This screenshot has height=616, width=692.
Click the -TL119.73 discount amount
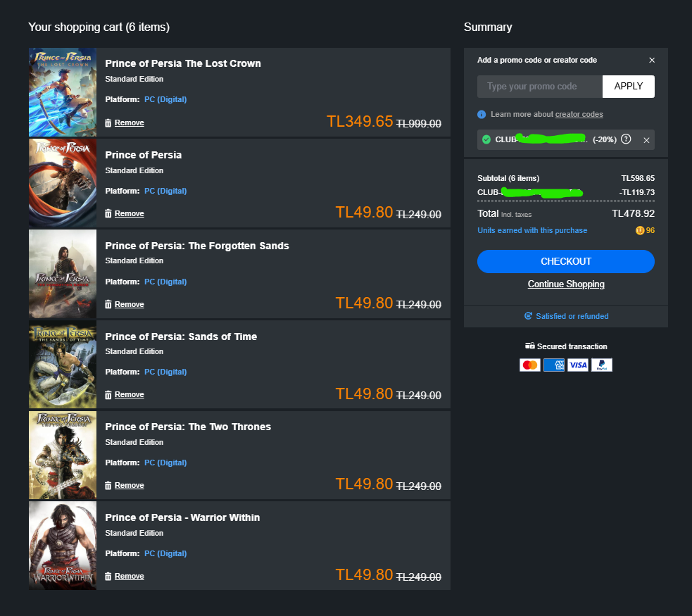click(x=637, y=192)
